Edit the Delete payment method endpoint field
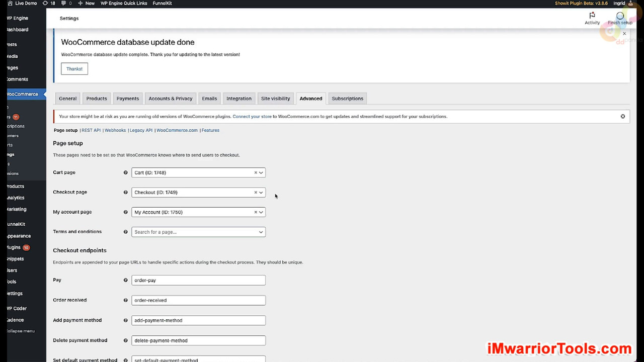Screen dimensions: 644x362 (198, 340)
